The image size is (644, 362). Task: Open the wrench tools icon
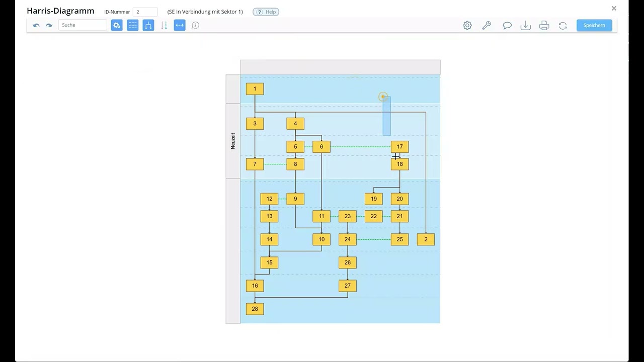pyautogui.click(x=487, y=25)
